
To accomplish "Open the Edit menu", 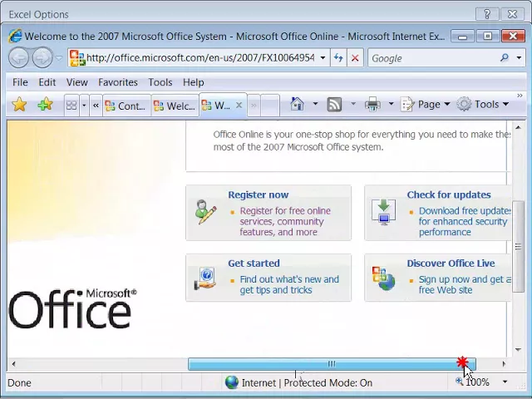I will coord(47,82).
